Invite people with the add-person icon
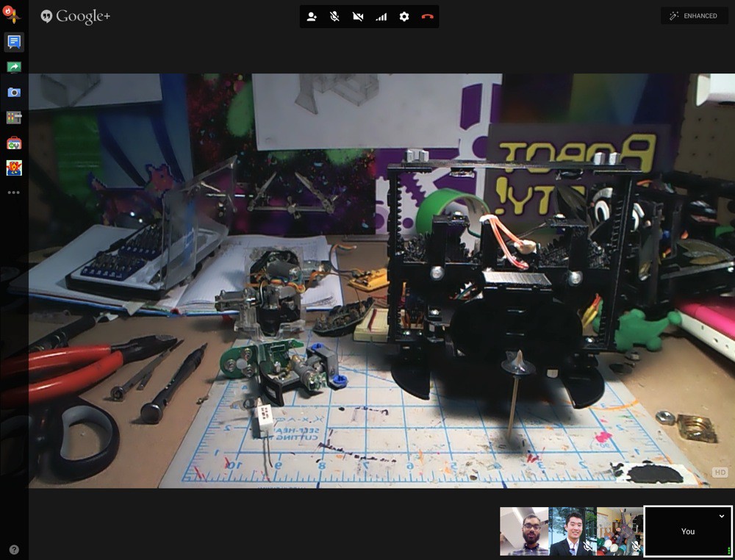 [312, 17]
